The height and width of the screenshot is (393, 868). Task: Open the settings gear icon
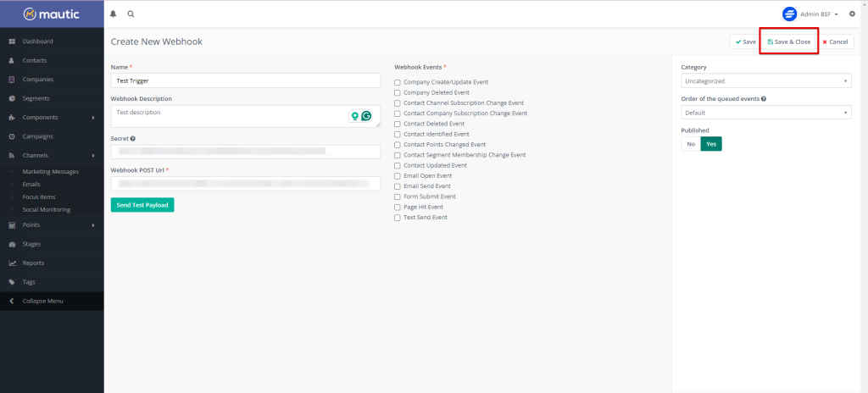pyautogui.click(x=852, y=14)
